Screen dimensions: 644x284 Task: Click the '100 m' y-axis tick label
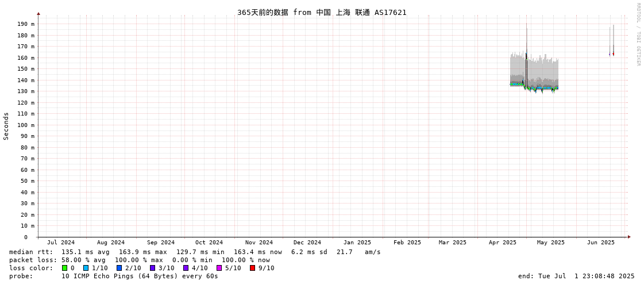26,125
